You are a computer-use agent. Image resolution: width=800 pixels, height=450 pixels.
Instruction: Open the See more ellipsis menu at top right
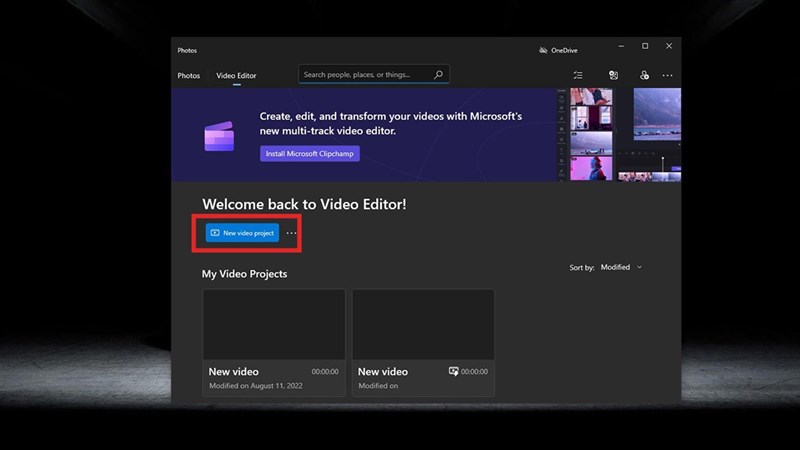(667, 76)
